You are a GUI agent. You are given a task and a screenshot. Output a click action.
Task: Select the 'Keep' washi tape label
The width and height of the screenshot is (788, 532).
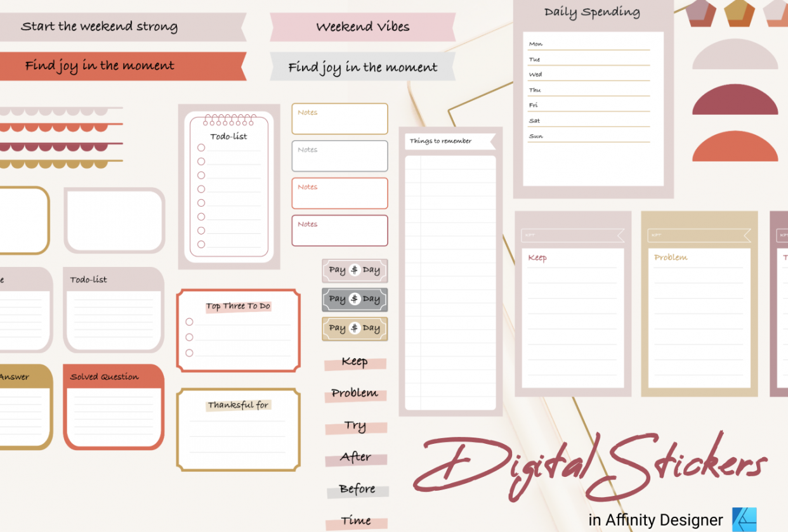coord(355,362)
